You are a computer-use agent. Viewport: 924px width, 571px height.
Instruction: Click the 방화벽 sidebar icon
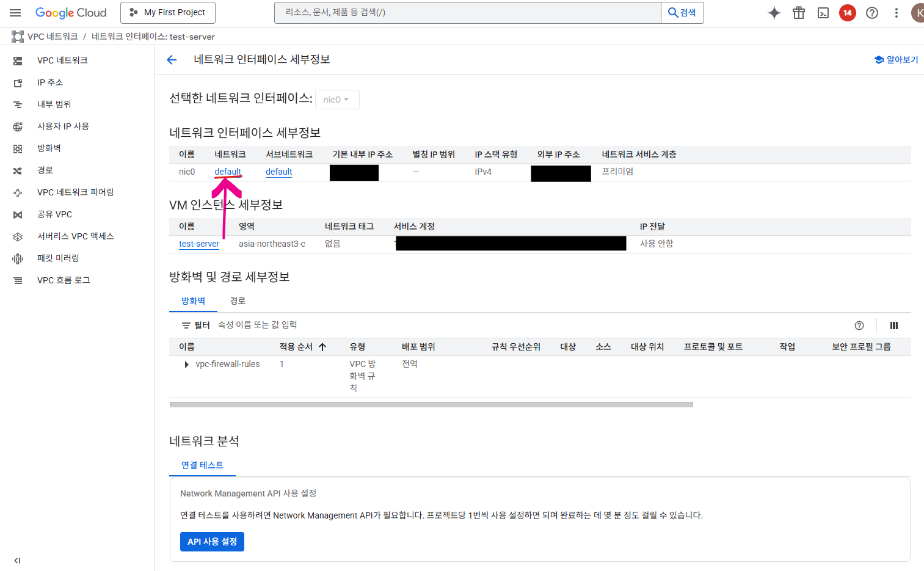pos(18,148)
